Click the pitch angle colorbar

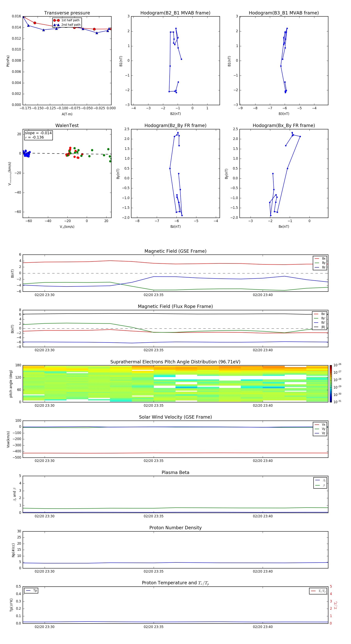[x=331, y=384]
